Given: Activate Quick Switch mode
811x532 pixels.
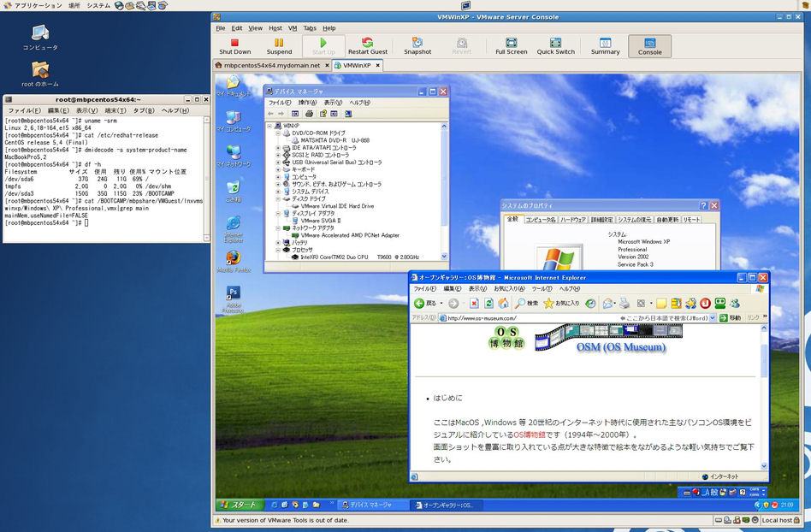Looking at the screenshot, I should coord(555,46).
